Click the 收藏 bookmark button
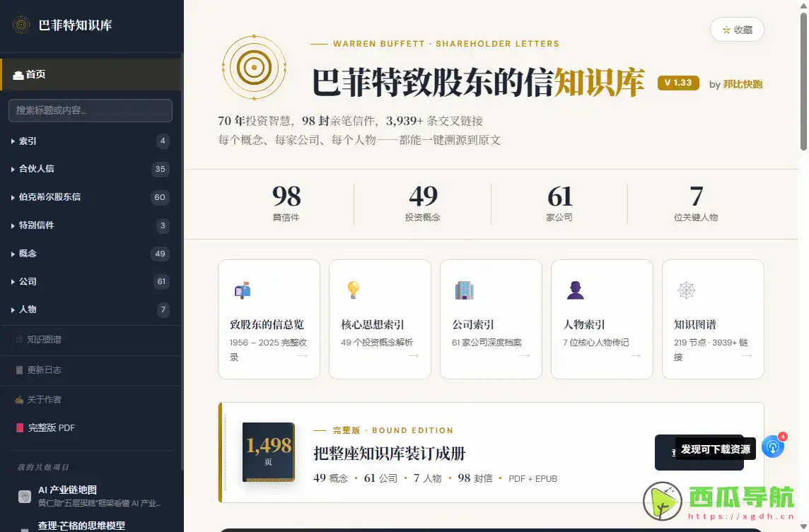Screen dimensions: 809x532 tap(738, 30)
